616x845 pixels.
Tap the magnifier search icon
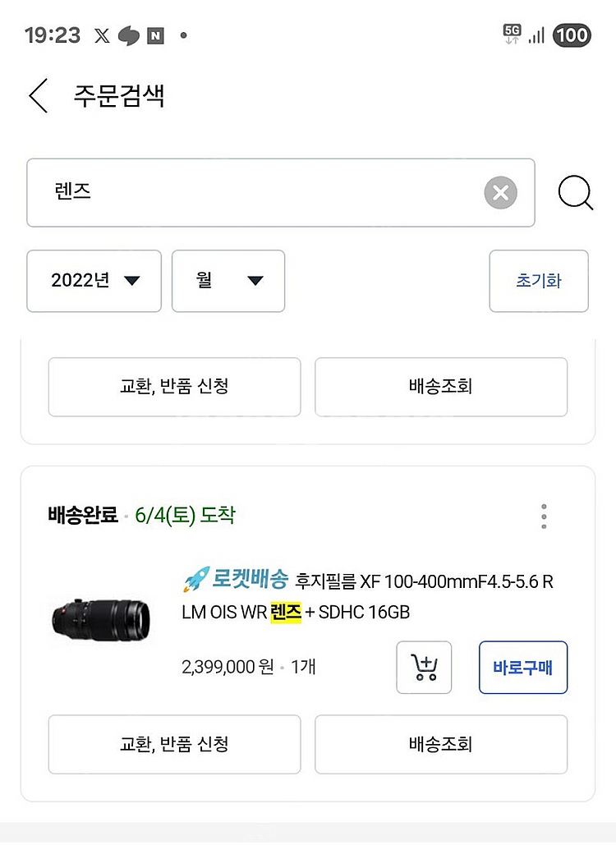tap(575, 194)
